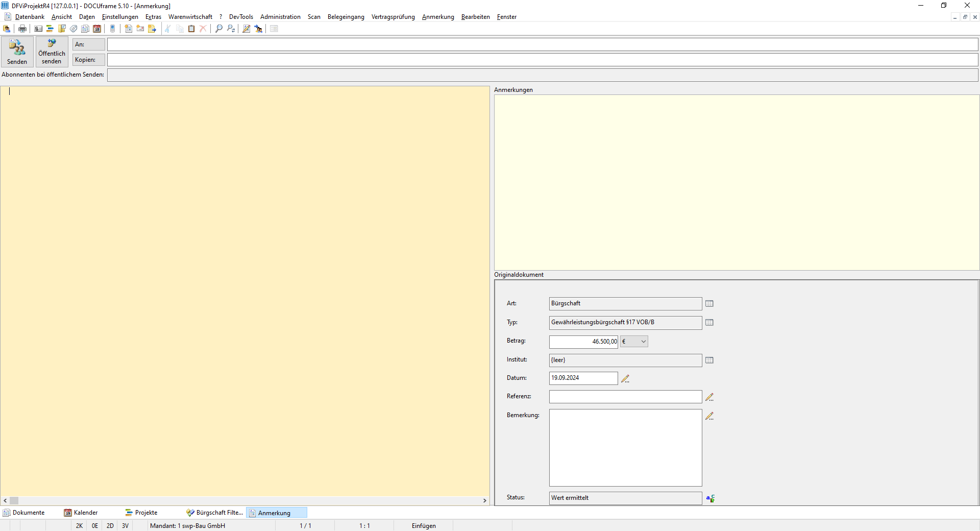
Task: Click the first toolbar user database icon
Action: [7, 29]
